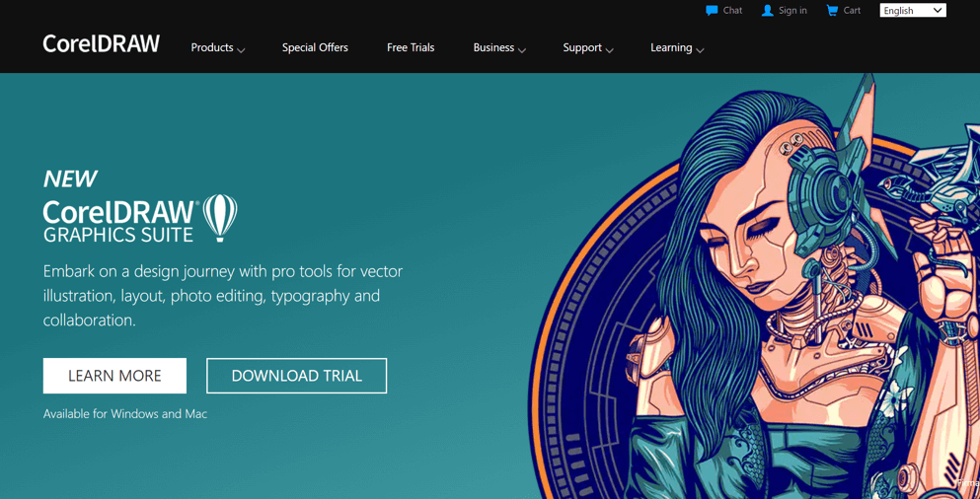Click the 'GRAPHICS SUITE' heading text
This screenshot has width=980, height=499.
point(118,236)
